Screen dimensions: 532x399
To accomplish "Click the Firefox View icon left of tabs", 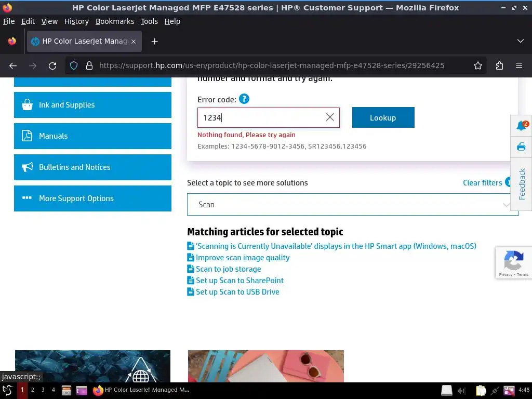I will [12, 41].
